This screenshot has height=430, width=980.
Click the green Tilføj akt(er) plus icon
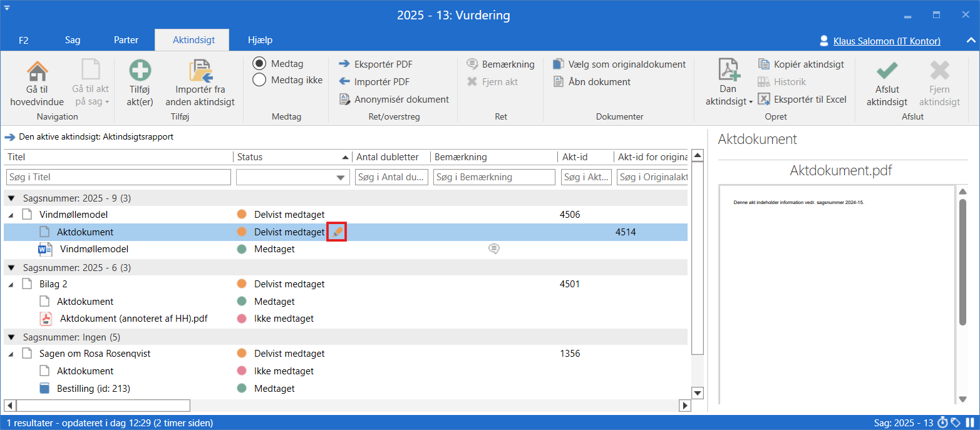click(x=140, y=71)
